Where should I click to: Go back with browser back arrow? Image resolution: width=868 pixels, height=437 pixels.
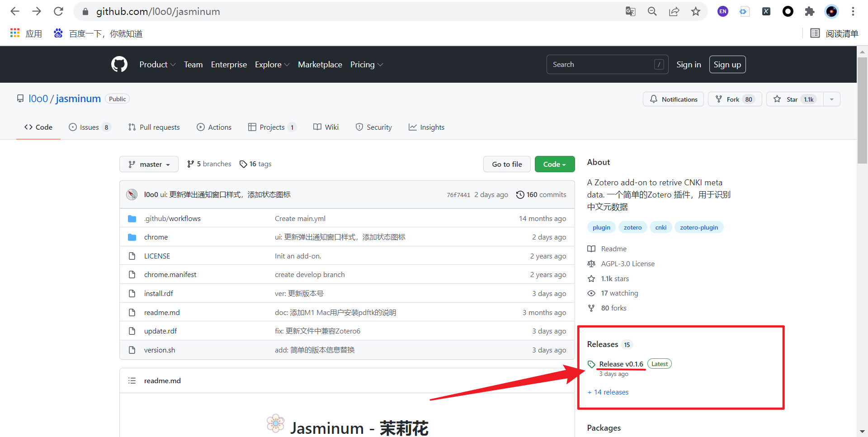click(x=15, y=11)
